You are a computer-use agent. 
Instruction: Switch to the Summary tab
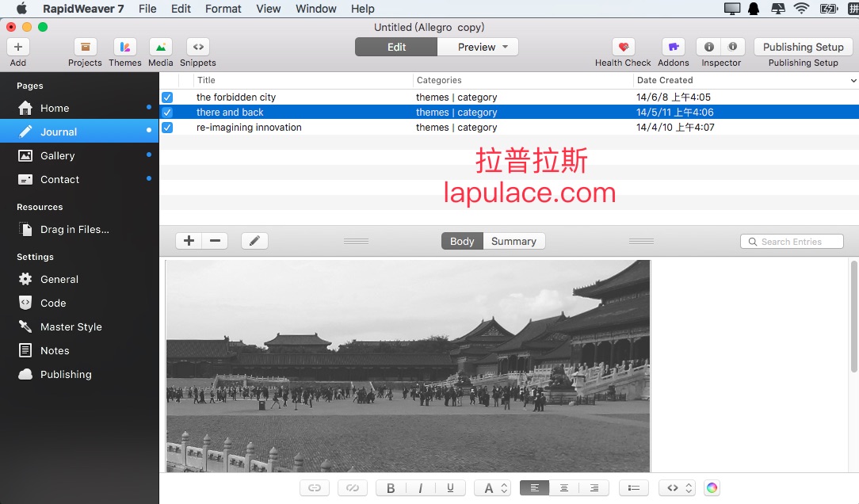coord(513,241)
